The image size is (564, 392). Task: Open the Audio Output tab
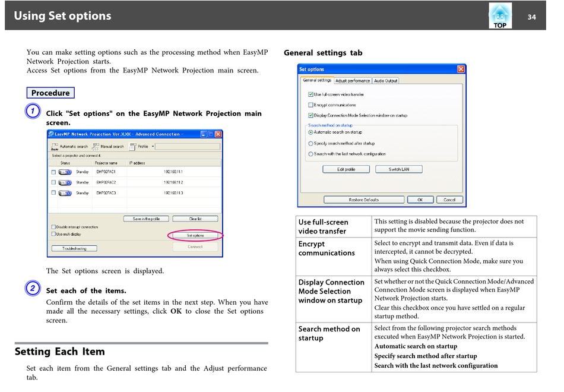(385, 81)
